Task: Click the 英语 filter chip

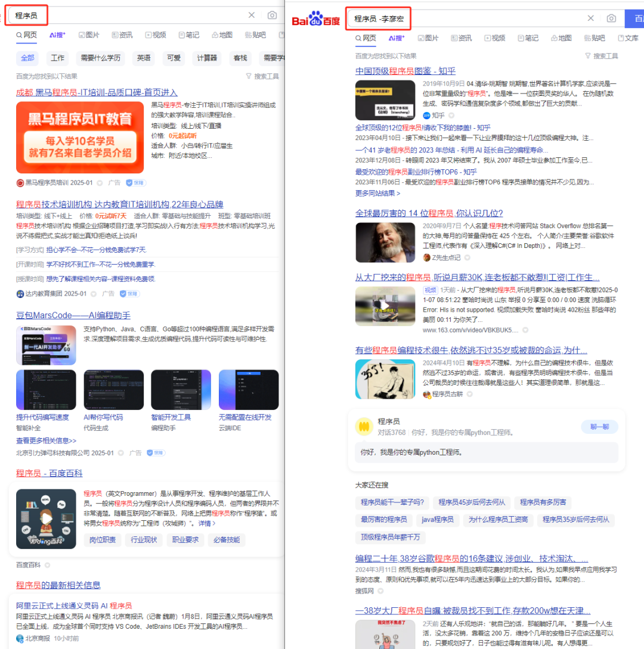Action: pos(144,58)
